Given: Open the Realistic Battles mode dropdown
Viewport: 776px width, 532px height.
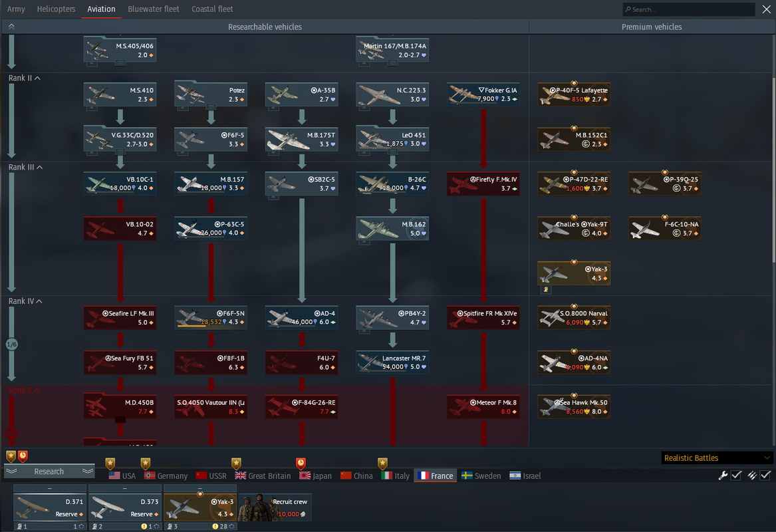Looking at the screenshot, I should click(x=717, y=458).
